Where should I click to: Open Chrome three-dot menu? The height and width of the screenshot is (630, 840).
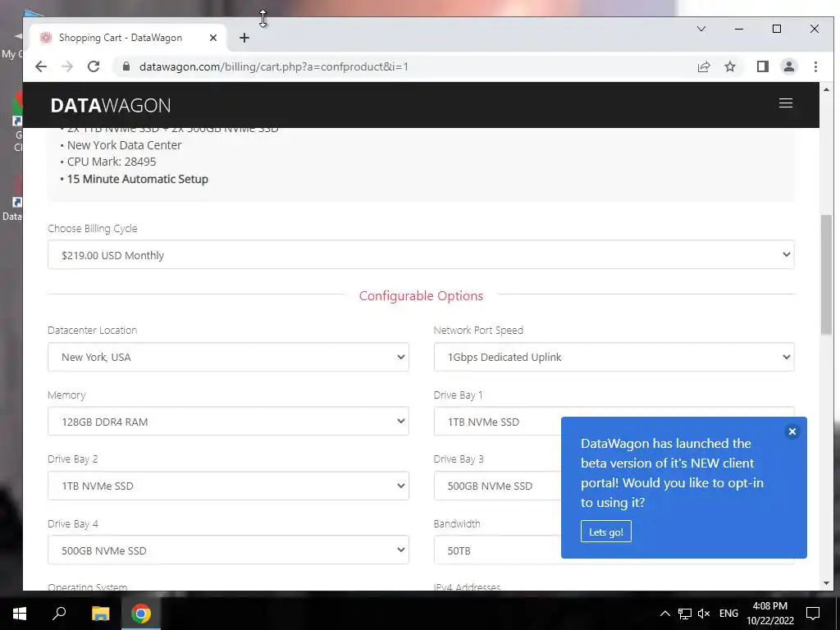pos(815,66)
